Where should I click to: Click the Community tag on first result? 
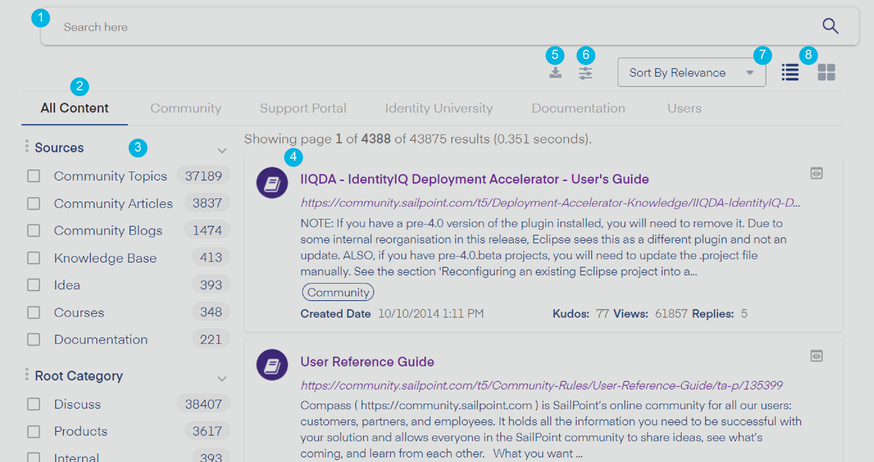(x=337, y=292)
